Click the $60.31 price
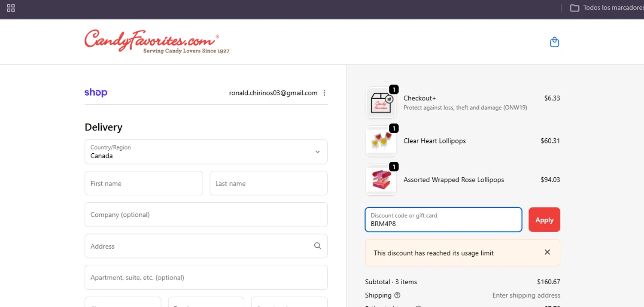The image size is (644, 307). point(550,141)
